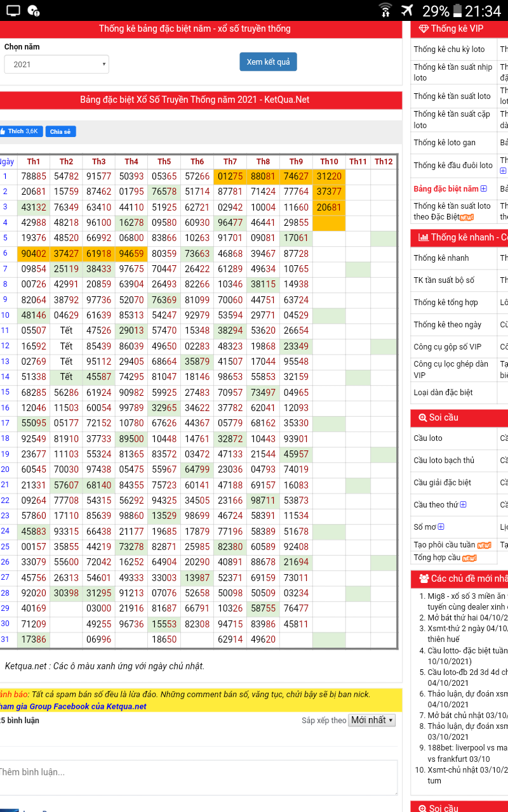Expand plus icon beside Sổ mơ
The width and height of the screenshot is (508, 812).
pyautogui.click(x=441, y=527)
